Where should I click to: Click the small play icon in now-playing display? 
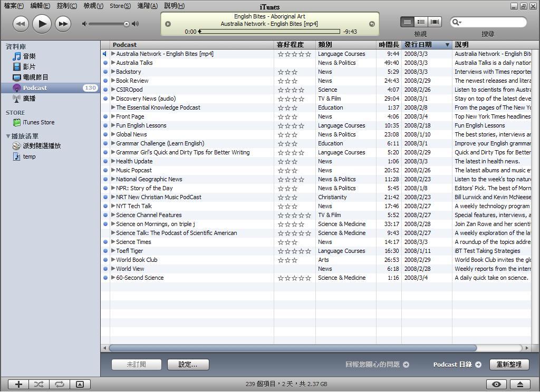tap(168, 24)
